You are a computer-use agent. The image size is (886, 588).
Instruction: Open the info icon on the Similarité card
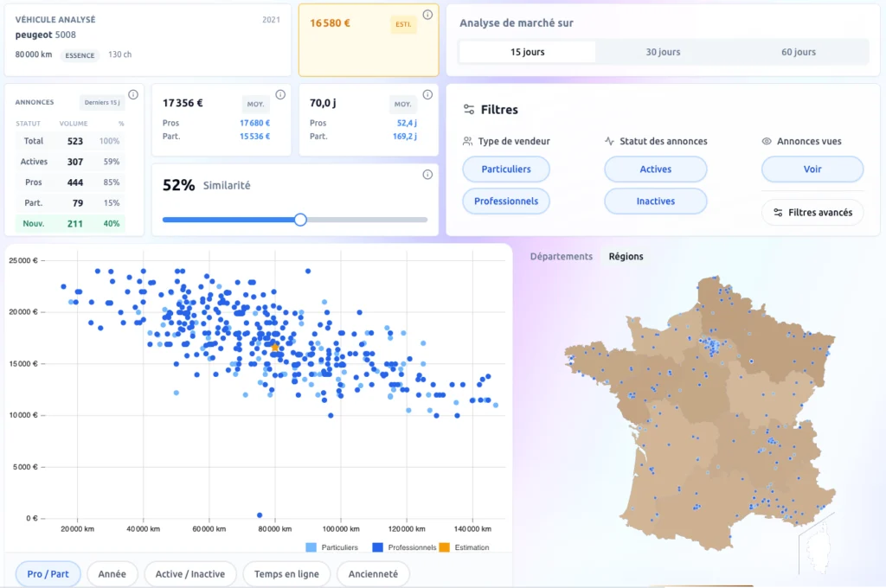point(427,174)
